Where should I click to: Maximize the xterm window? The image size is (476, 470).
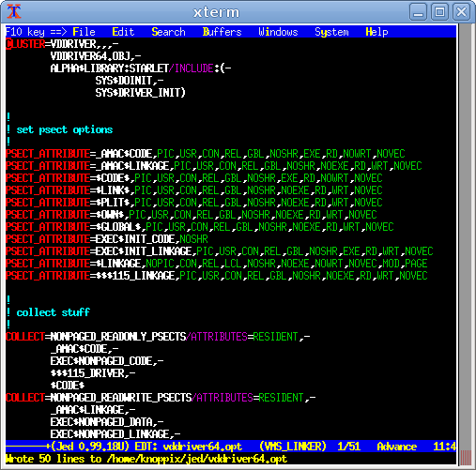(x=439, y=12)
